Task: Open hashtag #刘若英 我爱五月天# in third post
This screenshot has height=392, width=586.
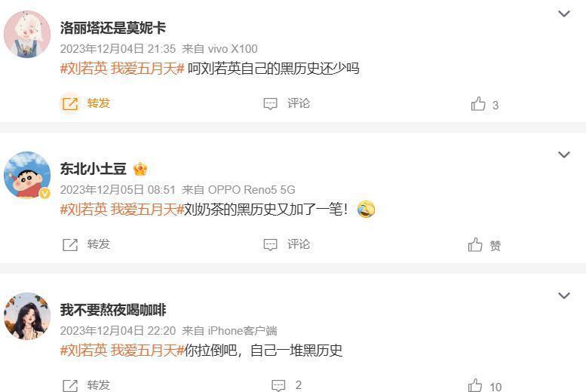Action: point(122,351)
